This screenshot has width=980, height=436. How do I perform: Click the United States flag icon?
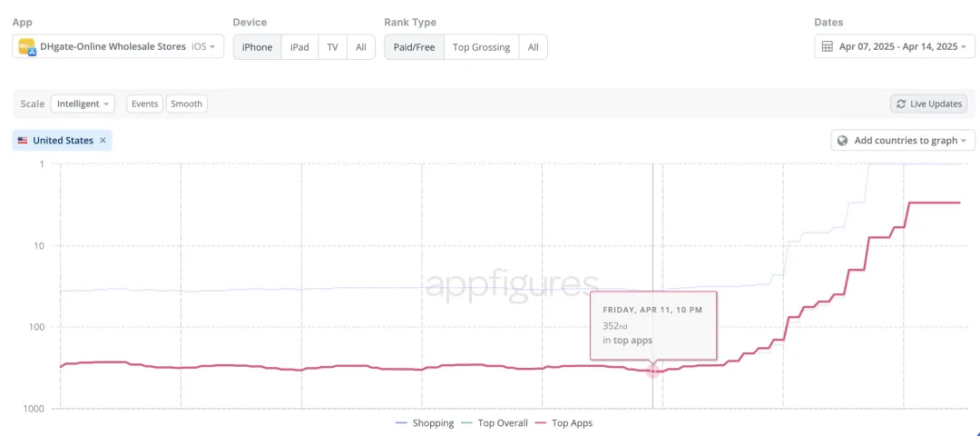(23, 141)
